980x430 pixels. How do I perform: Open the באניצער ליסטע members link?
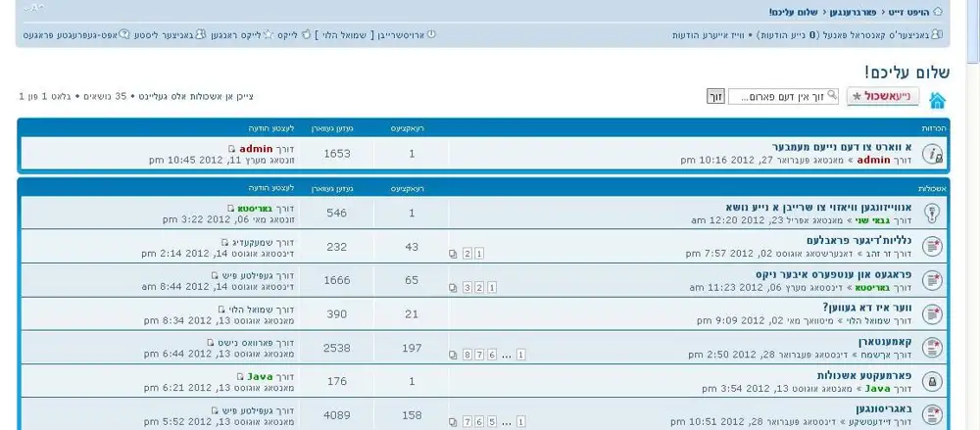(x=164, y=35)
